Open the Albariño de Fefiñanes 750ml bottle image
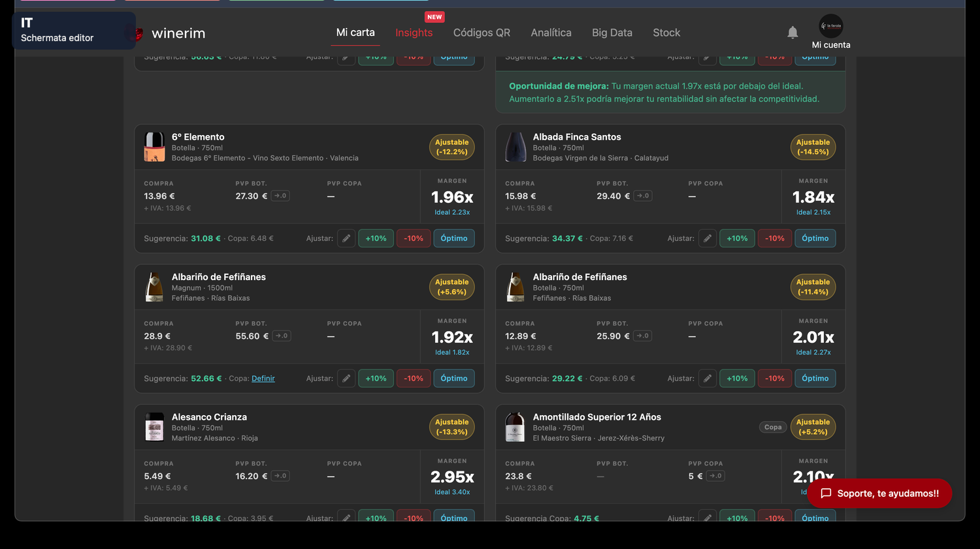 [x=515, y=287]
